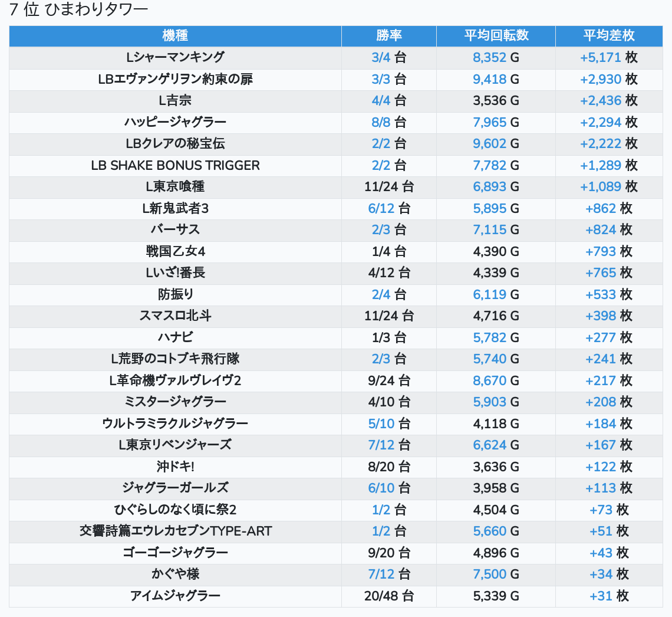Click the 7 位 ひまわりタワー heading
This screenshot has height=617, width=672.
click(x=78, y=10)
